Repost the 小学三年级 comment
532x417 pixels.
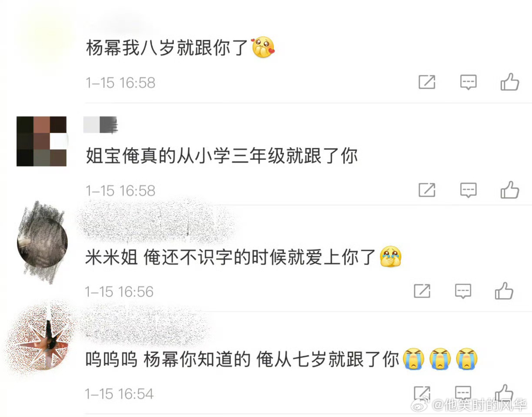pos(427,189)
